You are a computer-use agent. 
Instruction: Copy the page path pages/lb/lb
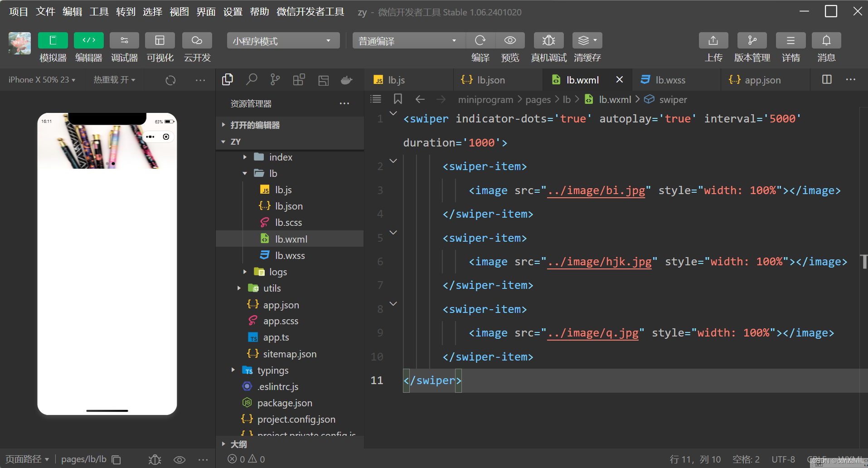(x=116, y=460)
